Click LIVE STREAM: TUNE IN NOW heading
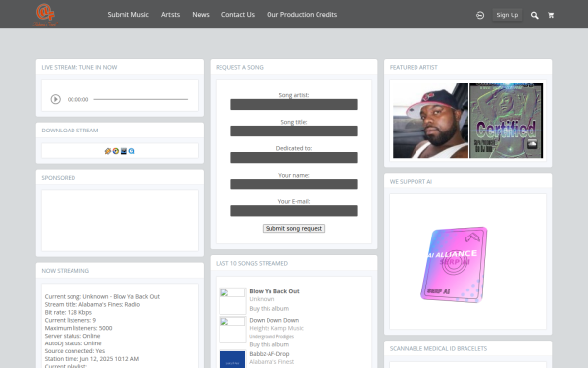Viewport: 588px width, 368px height. tap(79, 67)
